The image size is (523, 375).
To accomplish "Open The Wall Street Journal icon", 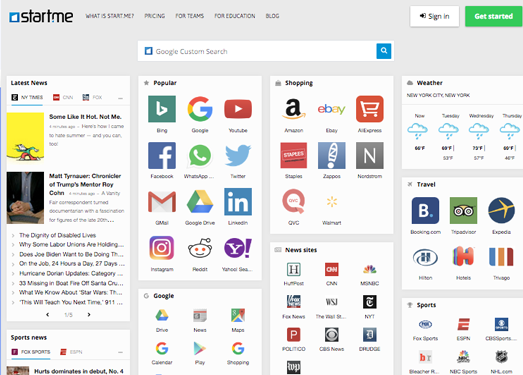I will point(332,302).
